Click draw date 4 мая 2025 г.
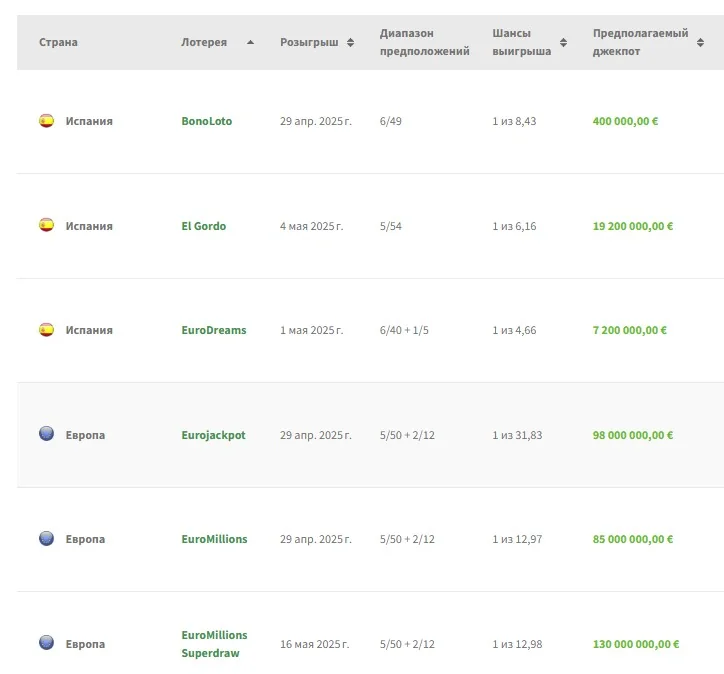Image resolution: width=724 pixels, height=674 pixels. click(x=312, y=226)
